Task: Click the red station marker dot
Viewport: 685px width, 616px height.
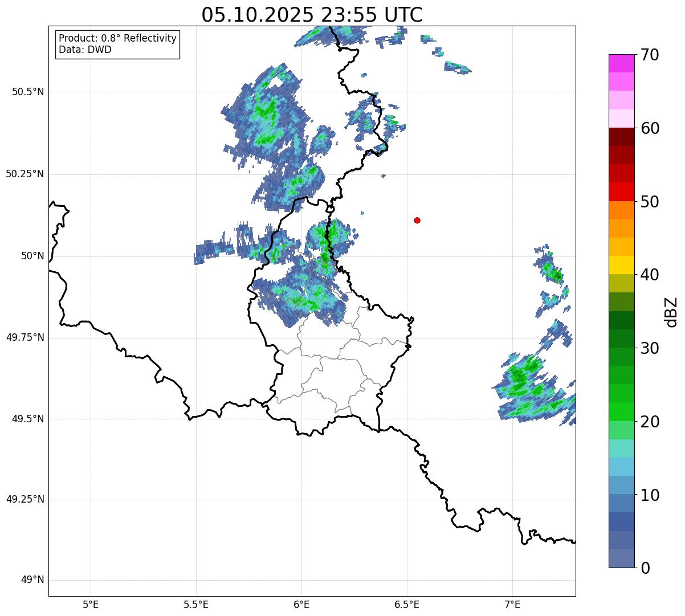Action: (417, 220)
